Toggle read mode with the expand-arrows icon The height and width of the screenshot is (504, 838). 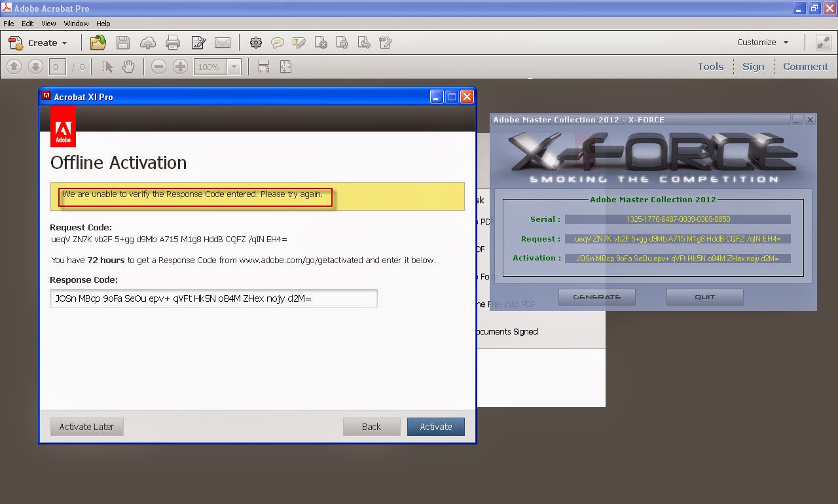(823, 43)
